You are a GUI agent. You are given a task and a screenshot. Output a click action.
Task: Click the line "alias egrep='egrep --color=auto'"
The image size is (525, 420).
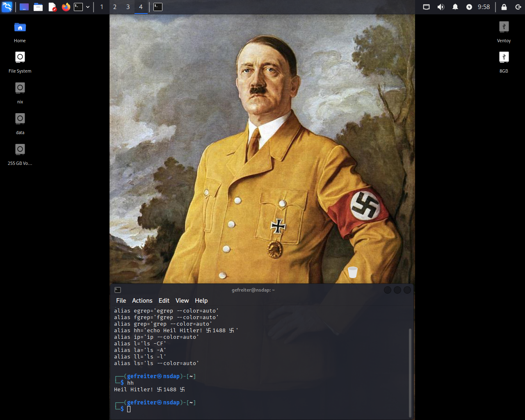(166, 311)
